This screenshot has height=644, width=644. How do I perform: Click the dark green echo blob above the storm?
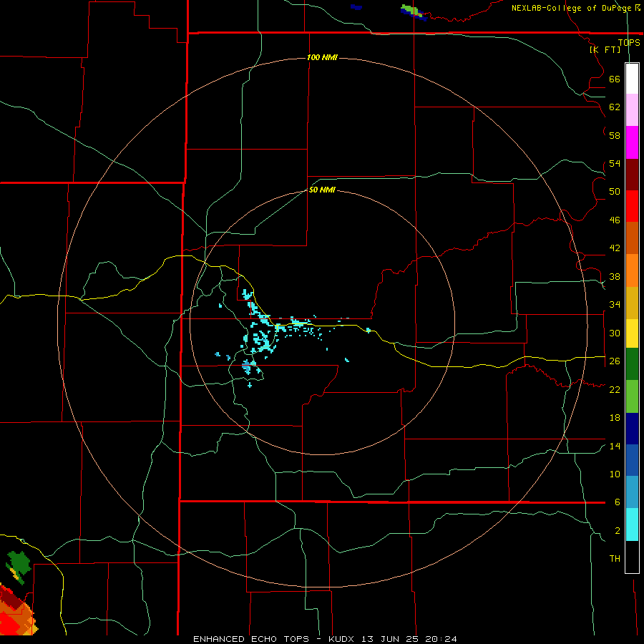click(x=19, y=565)
